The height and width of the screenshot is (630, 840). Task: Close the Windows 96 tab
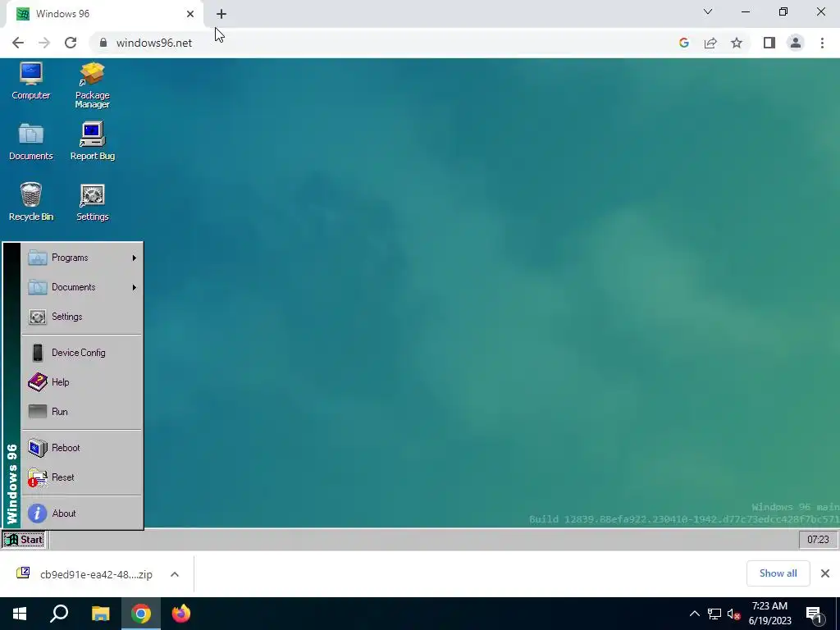click(x=190, y=14)
